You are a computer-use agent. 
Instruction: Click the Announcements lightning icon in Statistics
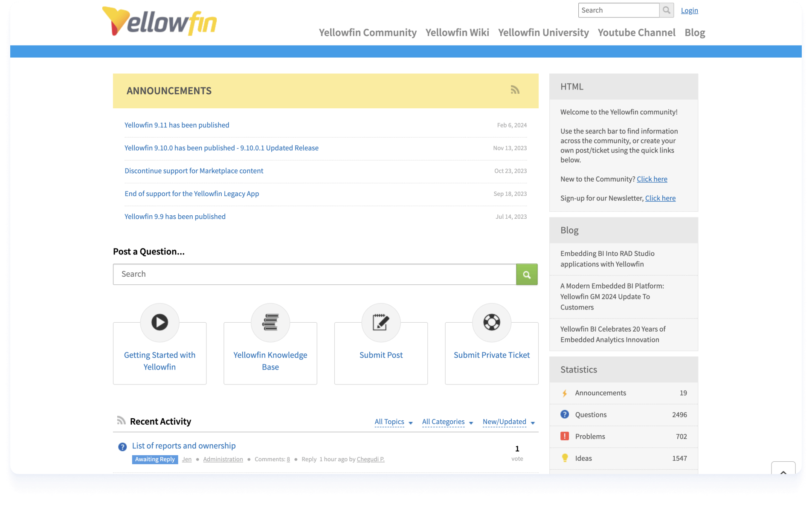coord(565,393)
